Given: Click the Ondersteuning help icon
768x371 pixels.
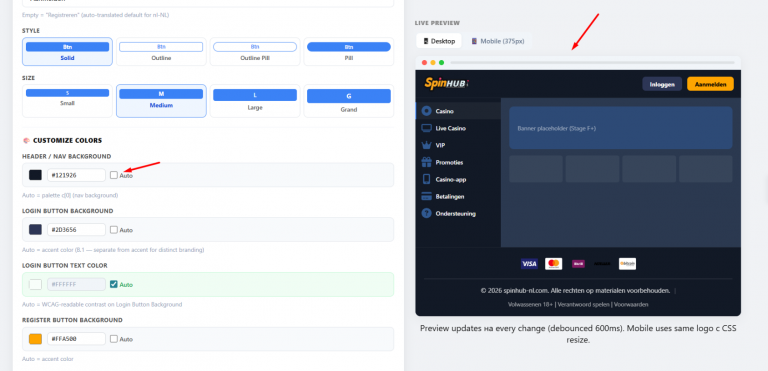Looking at the screenshot, I should pos(426,213).
